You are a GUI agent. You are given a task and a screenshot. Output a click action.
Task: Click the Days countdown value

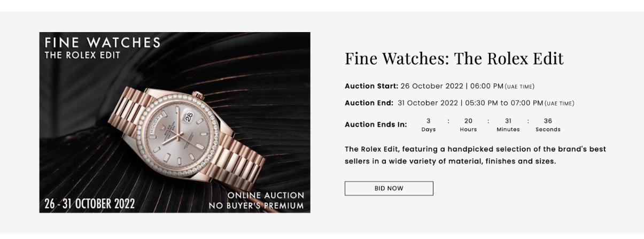(429, 121)
